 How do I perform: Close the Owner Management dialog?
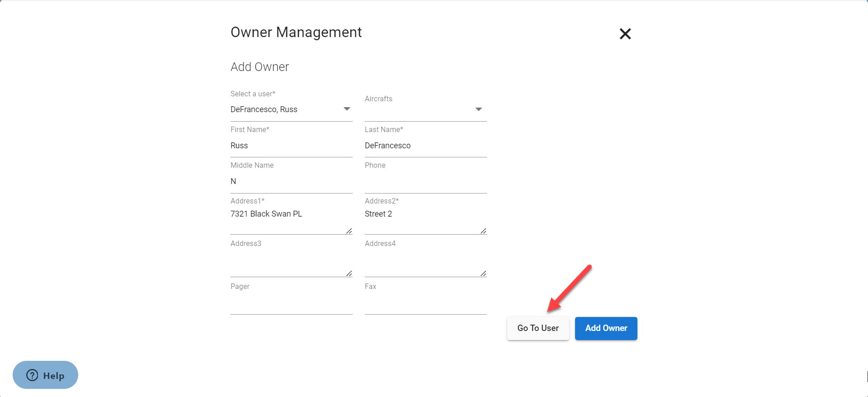click(x=625, y=34)
